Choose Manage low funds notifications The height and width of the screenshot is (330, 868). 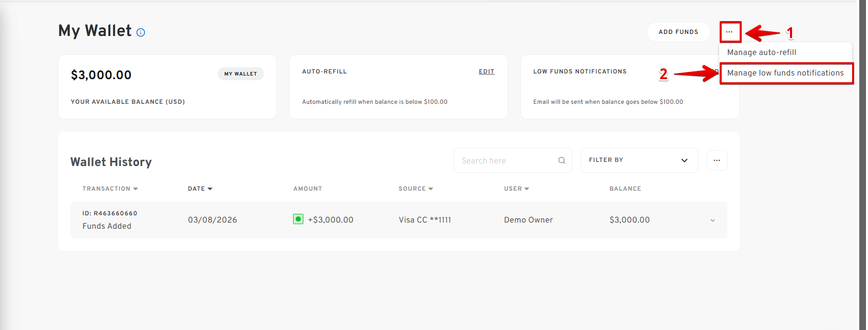pos(785,73)
